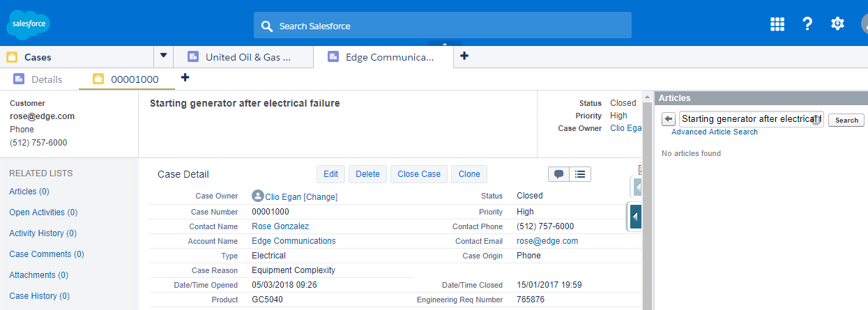Screen dimensions: 868x310
Task: Click the back arrow in Articles panel
Action: (x=669, y=119)
